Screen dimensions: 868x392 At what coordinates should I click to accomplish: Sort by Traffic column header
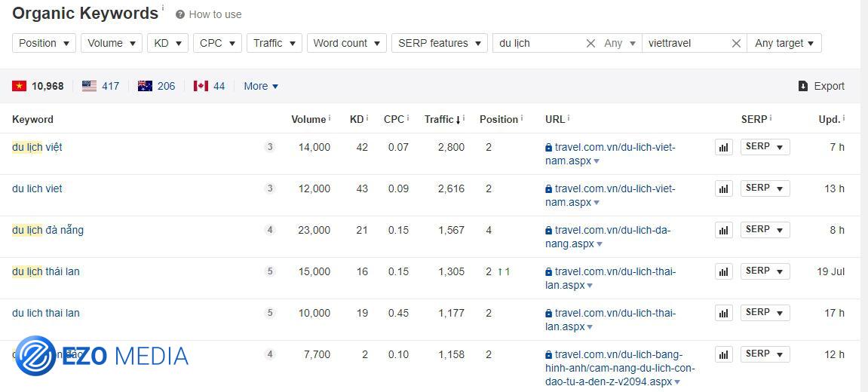[443, 119]
